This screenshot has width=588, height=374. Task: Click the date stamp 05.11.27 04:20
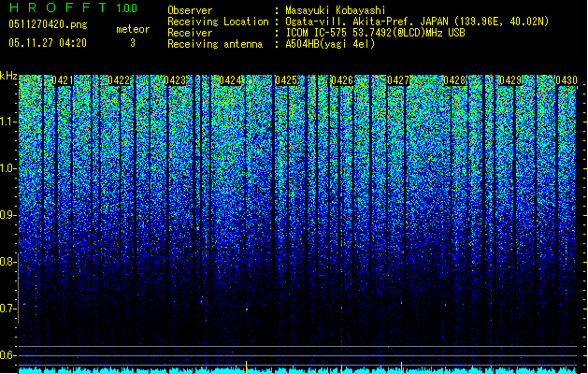48,43
